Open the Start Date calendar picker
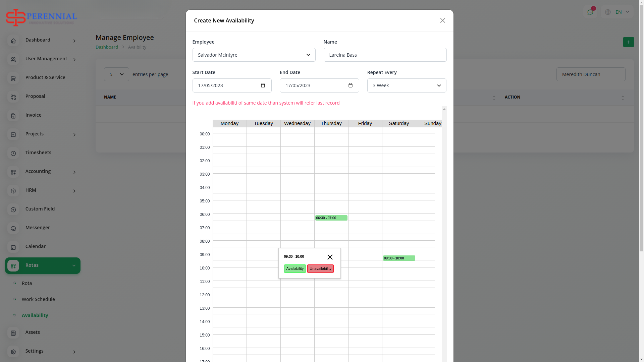644x362 pixels. tap(263, 85)
